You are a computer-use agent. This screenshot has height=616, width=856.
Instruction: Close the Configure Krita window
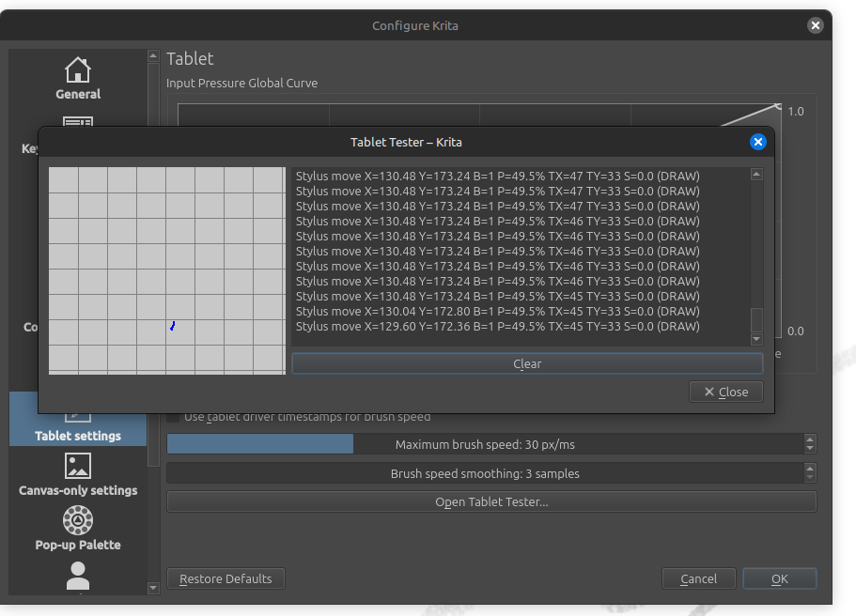coord(816,25)
